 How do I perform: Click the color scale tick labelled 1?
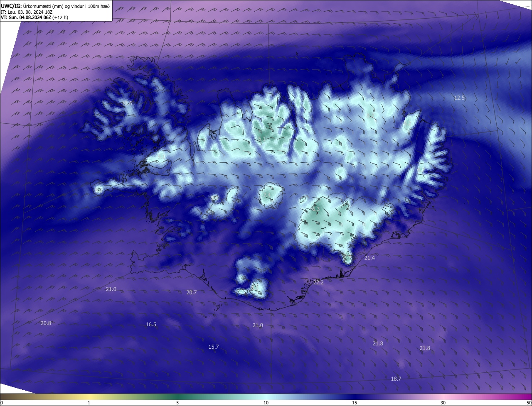[x=89, y=403]
